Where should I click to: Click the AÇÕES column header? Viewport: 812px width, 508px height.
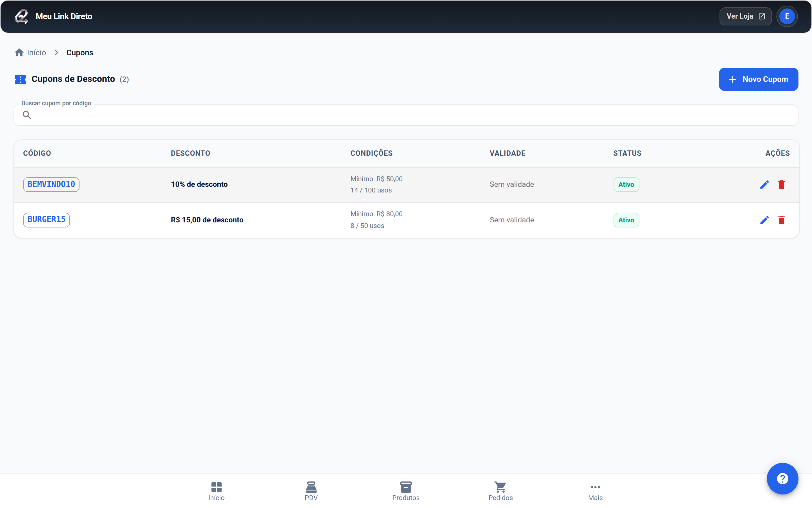[777, 153]
